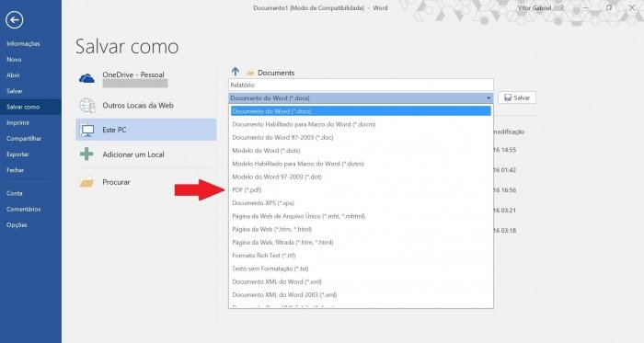Select Formato Rich Text (*.rtf)
This screenshot has height=343, width=644.
361,256
